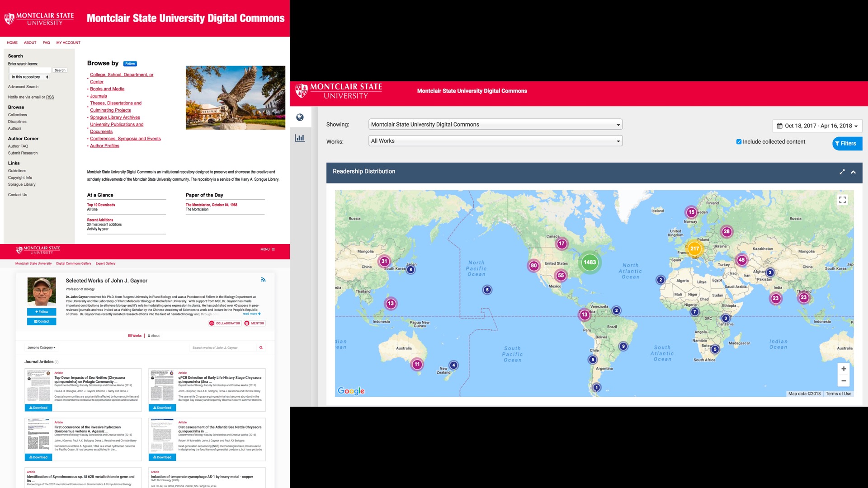Collapse the Readership Distribution panel chevron
The height and width of the screenshot is (488, 868).
click(x=854, y=172)
